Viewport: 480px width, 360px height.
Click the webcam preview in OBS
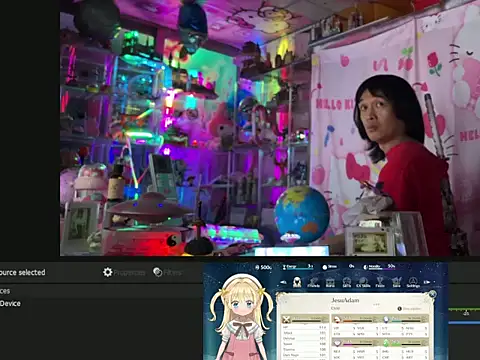click(270, 128)
